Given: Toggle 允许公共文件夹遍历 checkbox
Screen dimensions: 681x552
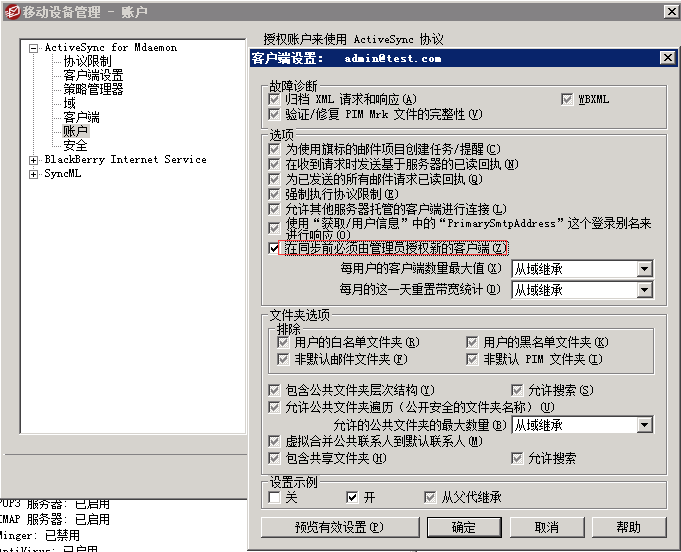Looking at the screenshot, I should (274, 407).
